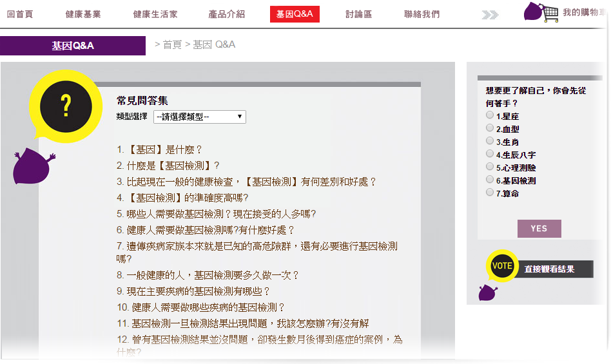The width and height of the screenshot is (611, 364).
Task: Select radio option 2.血型
Action: pos(490,128)
